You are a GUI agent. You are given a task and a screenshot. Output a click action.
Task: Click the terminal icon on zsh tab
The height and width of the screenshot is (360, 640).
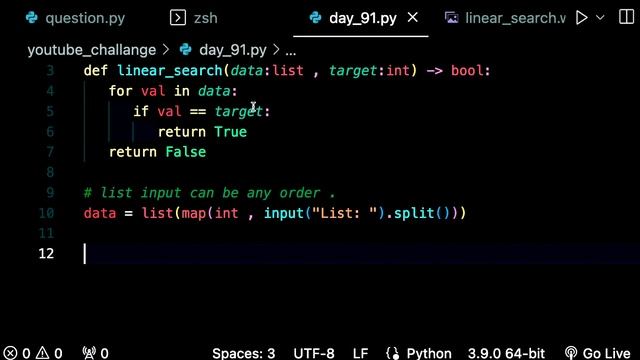178,18
